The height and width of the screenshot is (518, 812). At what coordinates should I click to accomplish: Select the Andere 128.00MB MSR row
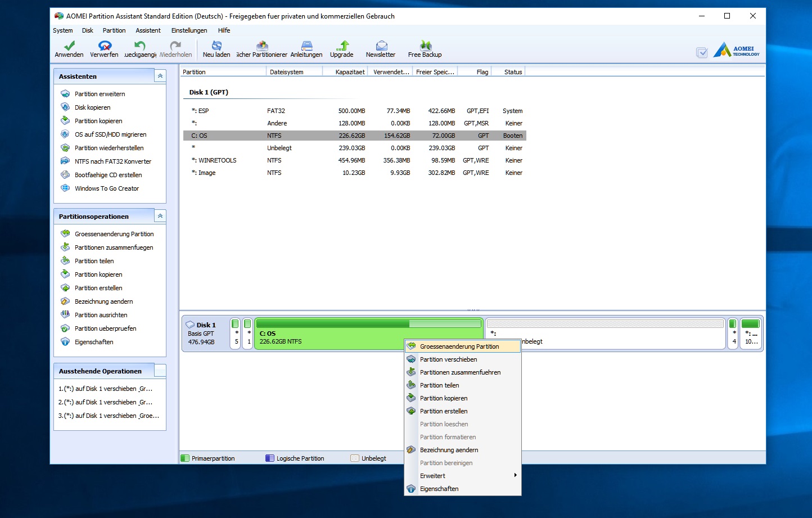[355, 123]
